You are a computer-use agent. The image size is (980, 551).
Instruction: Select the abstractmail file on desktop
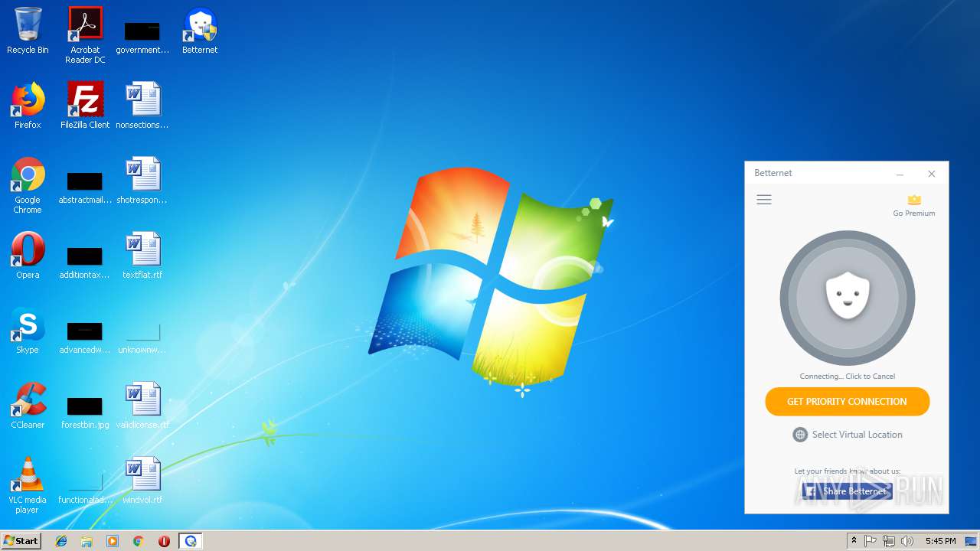click(85, 187)
